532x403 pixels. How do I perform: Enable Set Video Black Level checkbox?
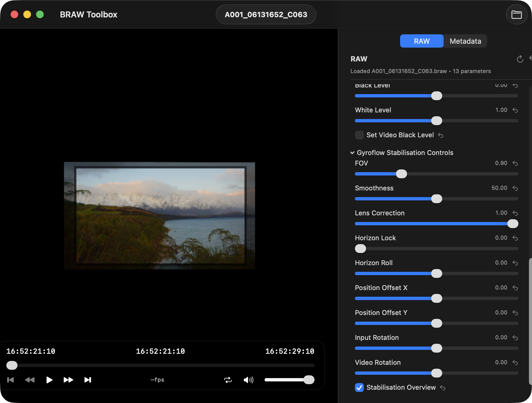pos(359,135)
